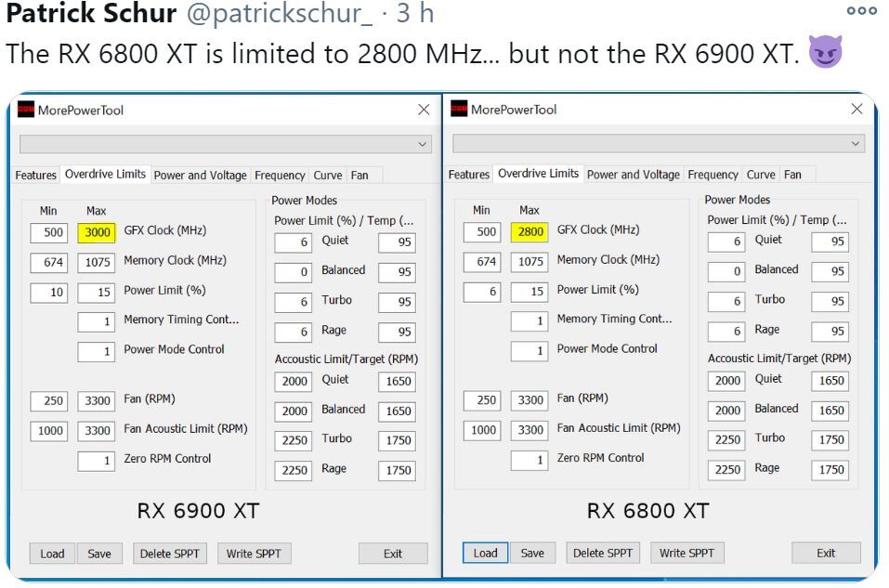
Task: Click Memory Clock min 674 field in RX 6800 XT window
Action: click(x=482, y=261)
